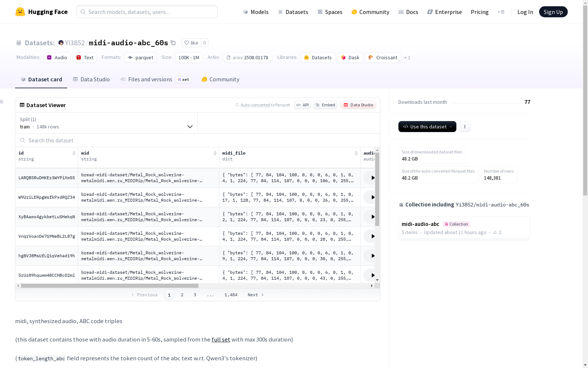Focus the main search models field

147,12
